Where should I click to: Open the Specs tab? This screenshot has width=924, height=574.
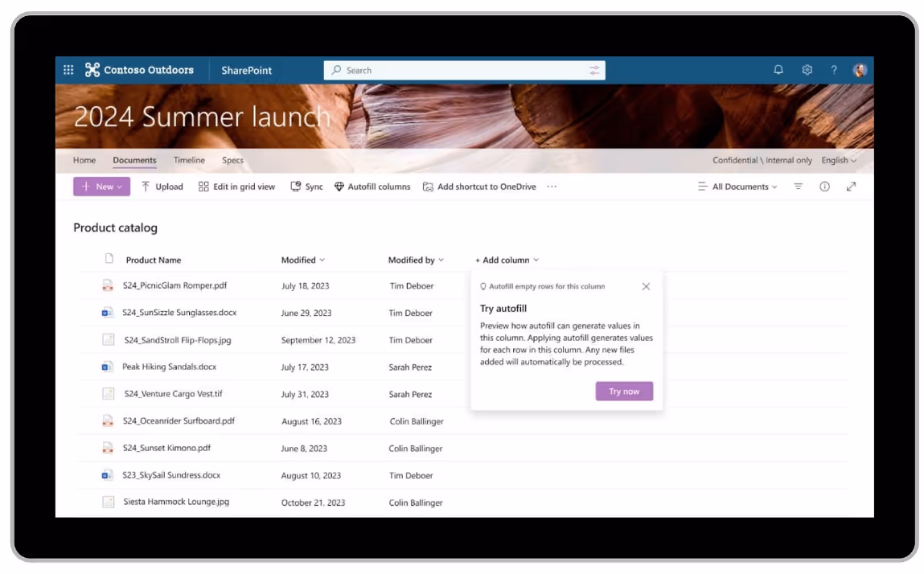pos(232,160)
